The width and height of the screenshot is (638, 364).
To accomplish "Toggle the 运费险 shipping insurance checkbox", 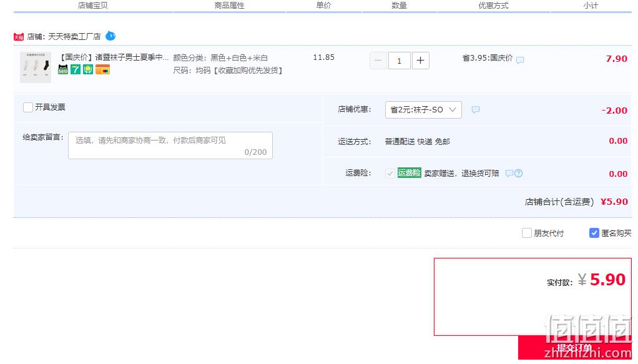I will [x=390, y=174].
